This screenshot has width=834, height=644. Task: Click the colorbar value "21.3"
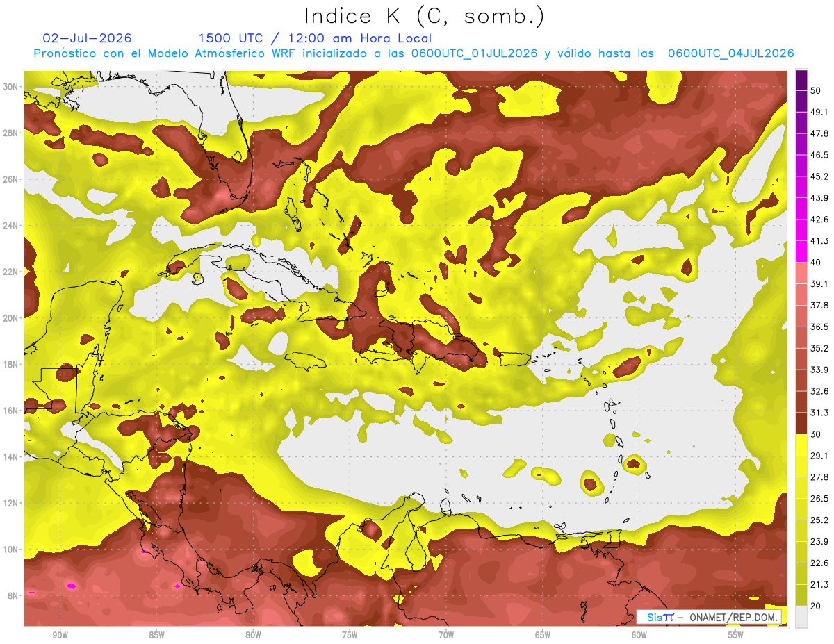[819, 585]
